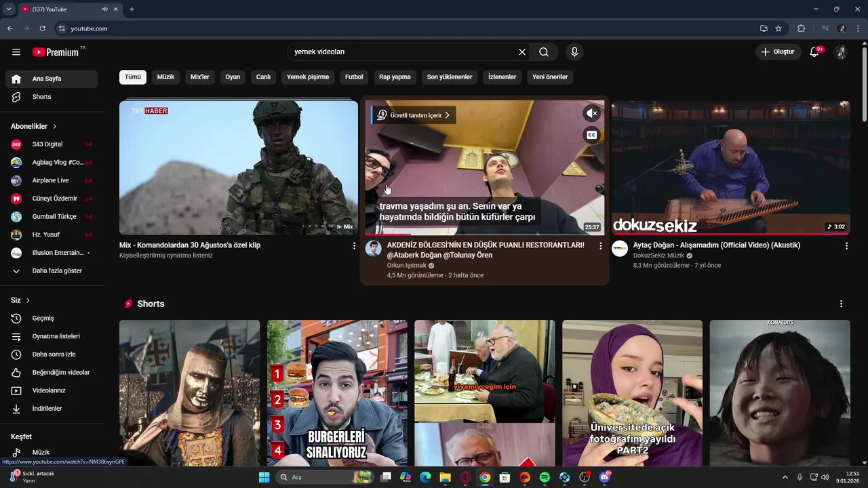Open Geçmiş history page
Image resolution: width=868 pixels, height=488 pixels.
point(52,318)
